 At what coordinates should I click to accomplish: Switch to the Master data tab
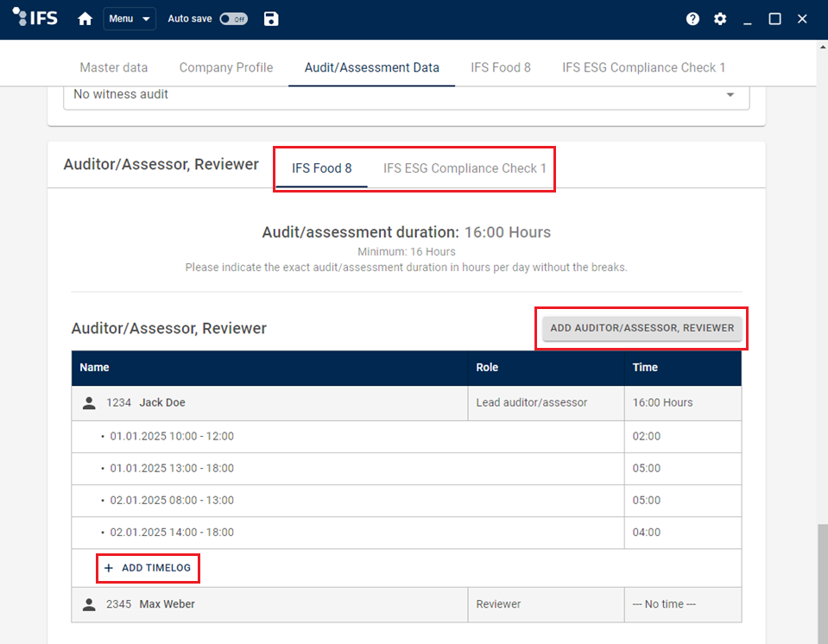coord(113,67)
